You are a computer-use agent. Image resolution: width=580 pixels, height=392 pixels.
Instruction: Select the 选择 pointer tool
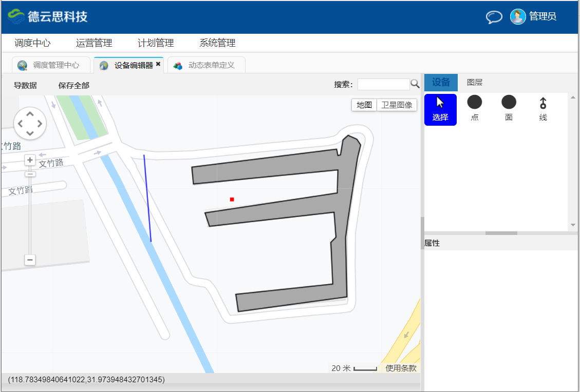(x=440, y=109)
